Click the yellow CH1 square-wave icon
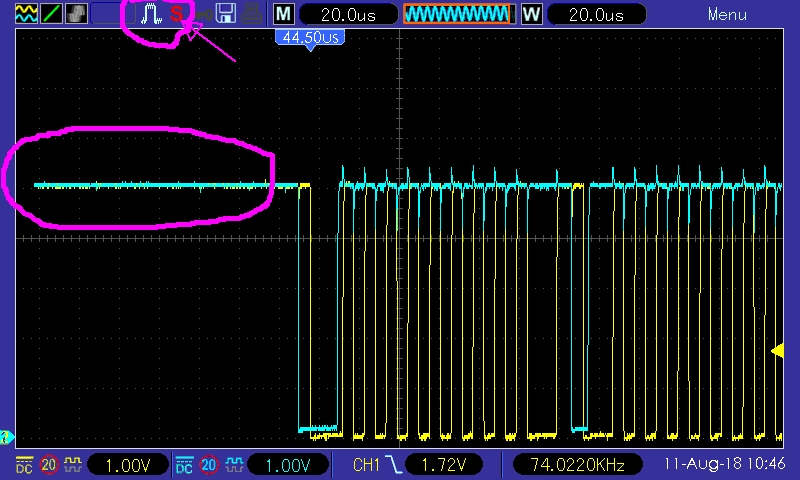The image size is (800, 480). (x=72, y=465)
